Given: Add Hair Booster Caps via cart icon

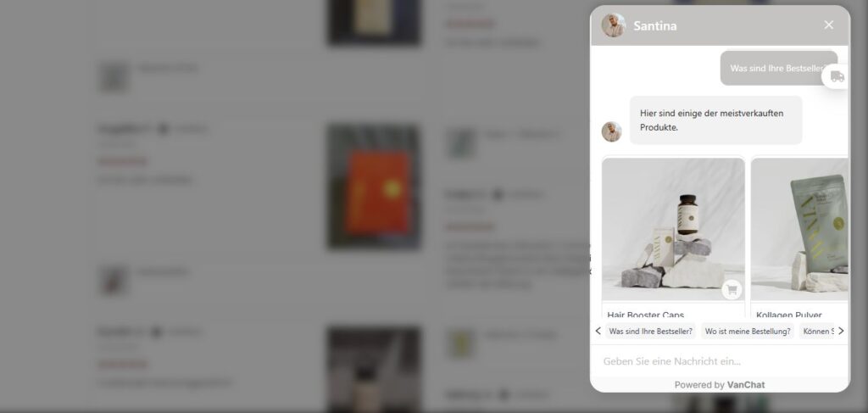Looking at the screenshot, I should tap(732, 289).
